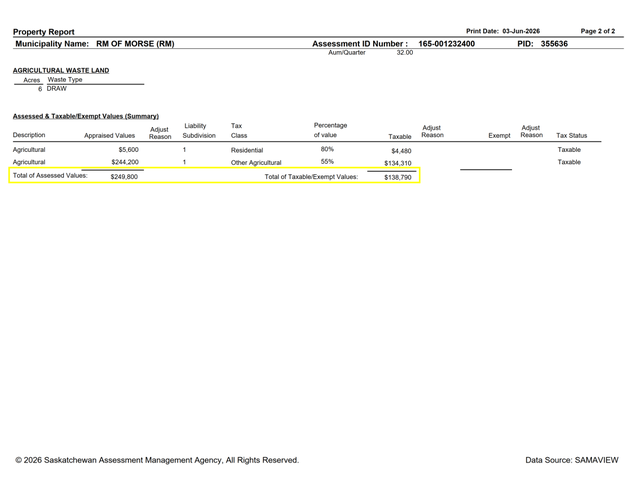Click the AGRICULTURAL WASTE LAND heading
Image resolution: width=640 pixels, height=494 pixels.
point(61,70)
